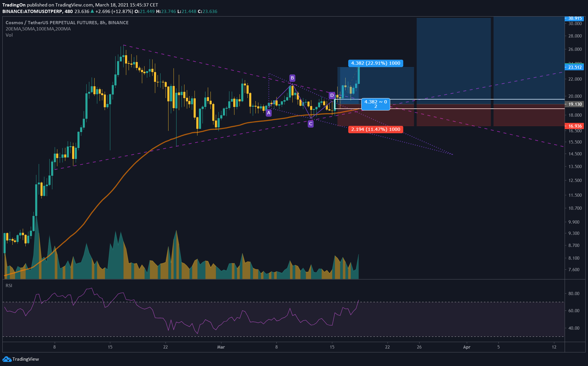Click the open value O:21.449

145,12
